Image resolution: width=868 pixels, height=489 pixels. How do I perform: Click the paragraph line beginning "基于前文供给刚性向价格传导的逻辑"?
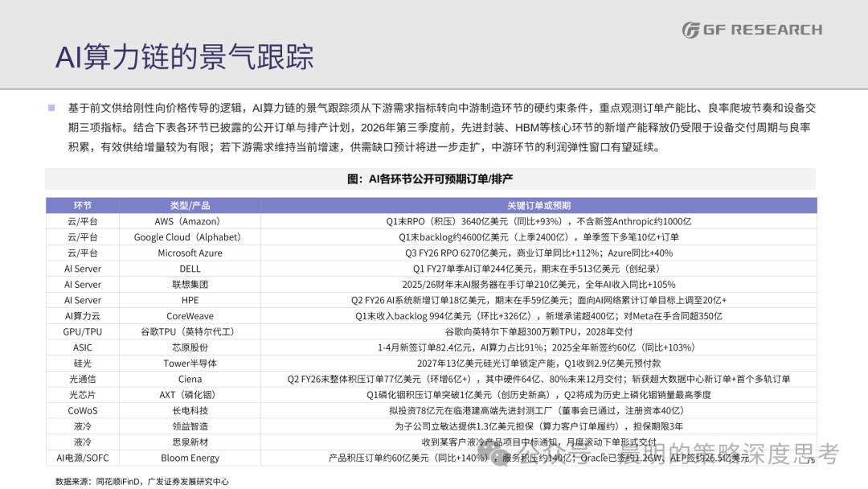[442, 108]
